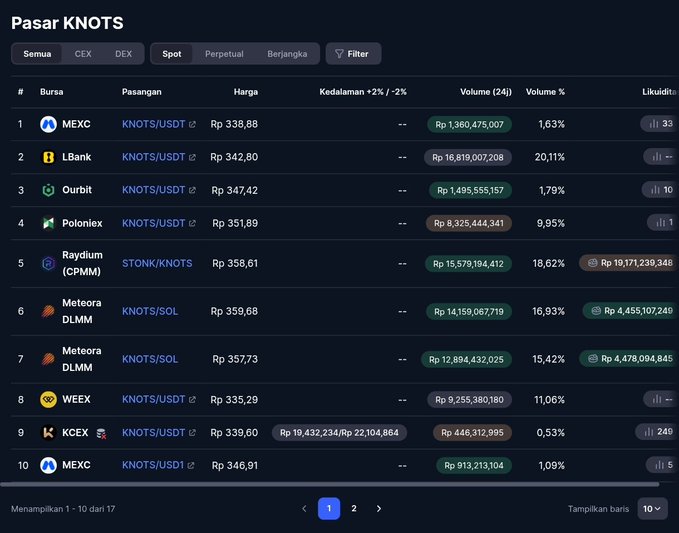
Task: Click the volume badge Rp 8,325,444,341
Action: click(469, 223)
